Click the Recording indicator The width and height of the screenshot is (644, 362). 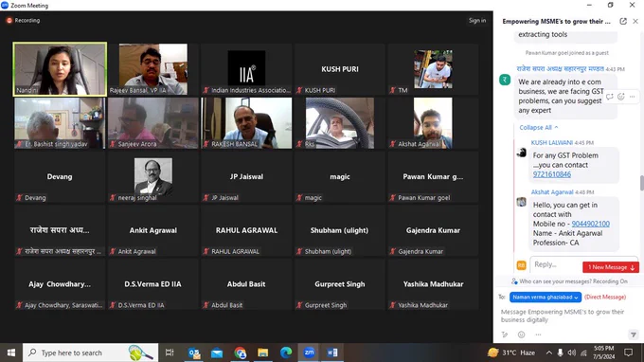[x=23, y=20]
